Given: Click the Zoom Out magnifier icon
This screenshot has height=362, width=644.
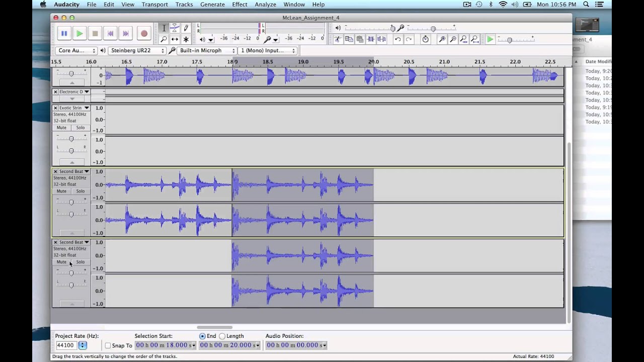Looking at the screenshot, I should click(453, 39).
